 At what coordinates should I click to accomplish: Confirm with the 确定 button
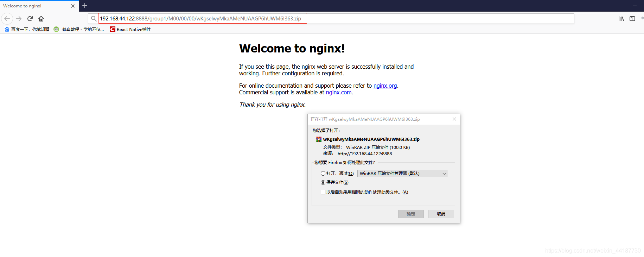click(411, 214)
